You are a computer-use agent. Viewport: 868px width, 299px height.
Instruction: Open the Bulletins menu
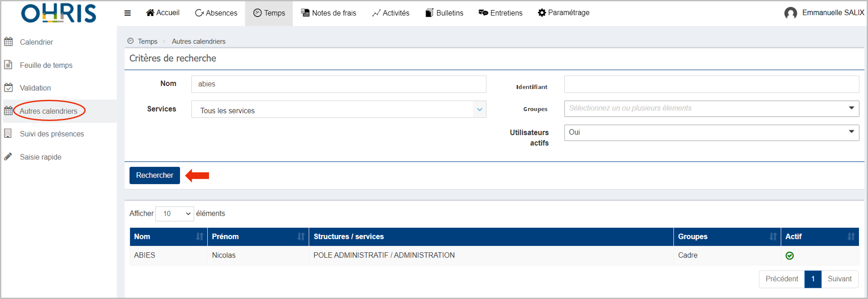pyautogui.click(x=444, y=13)
